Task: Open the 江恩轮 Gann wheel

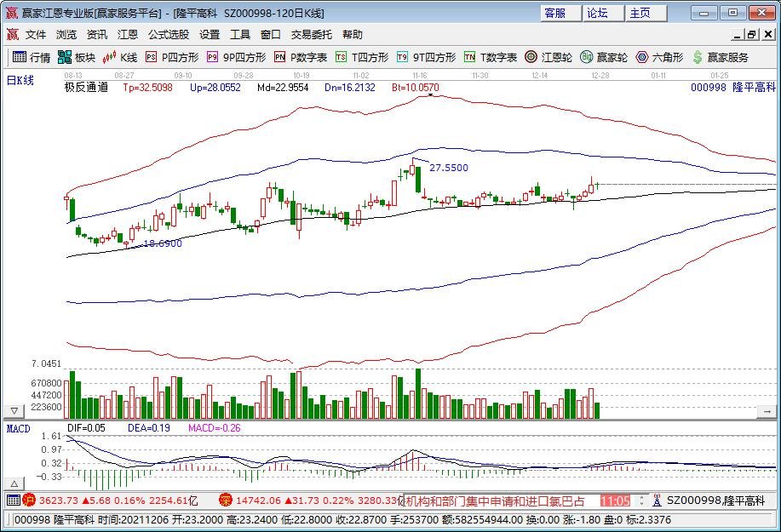Action: [x=548, y=57]
